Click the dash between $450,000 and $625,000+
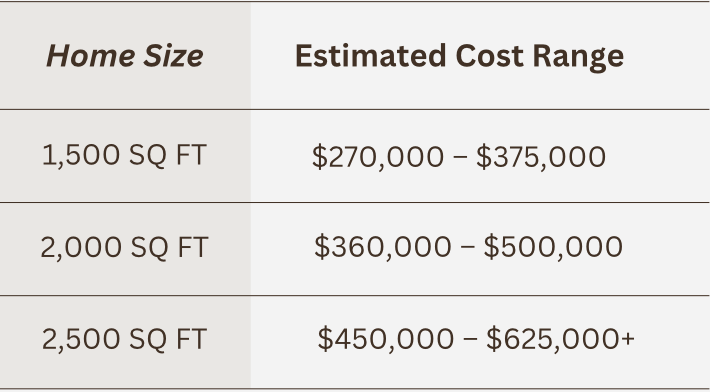The height and width of the screenshot is (392, 710). pyautogui.click(x=470, y=339)
